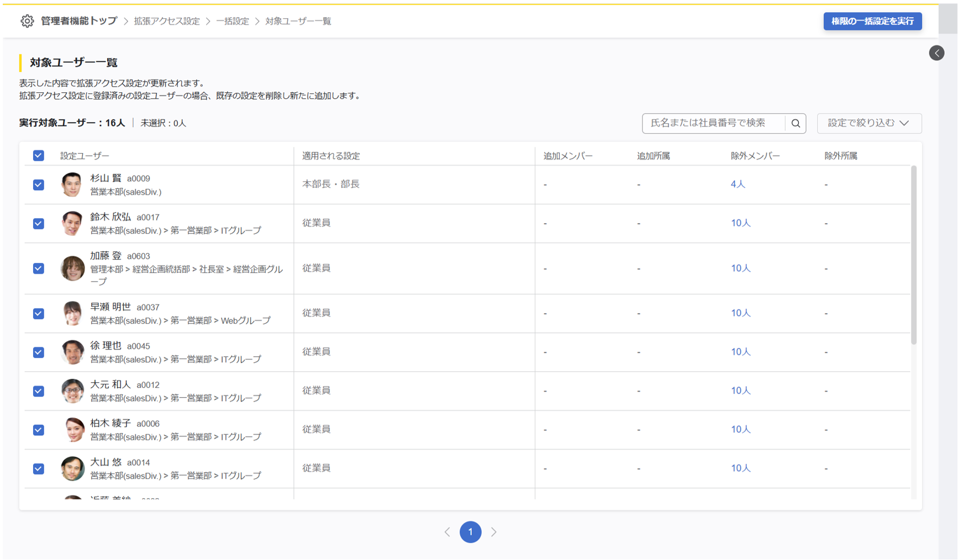Open 10人 excluded members for 大元 和人
The width and height of the screenshot is (958, 560).
point(740,390)
